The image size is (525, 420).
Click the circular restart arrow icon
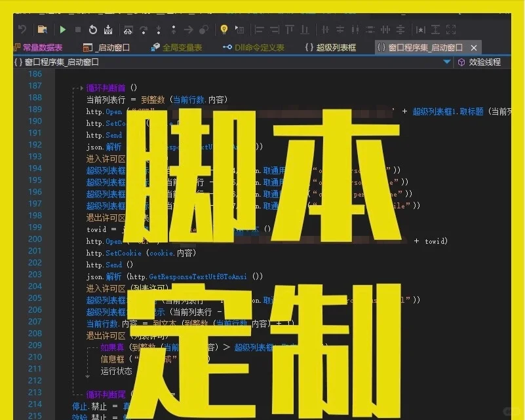(x=92, y=29)
